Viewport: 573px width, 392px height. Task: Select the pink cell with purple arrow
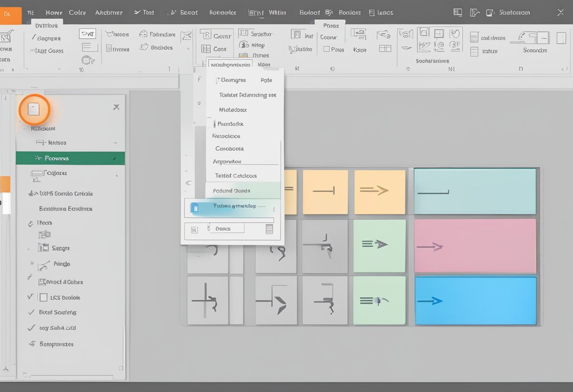point(475,246)
